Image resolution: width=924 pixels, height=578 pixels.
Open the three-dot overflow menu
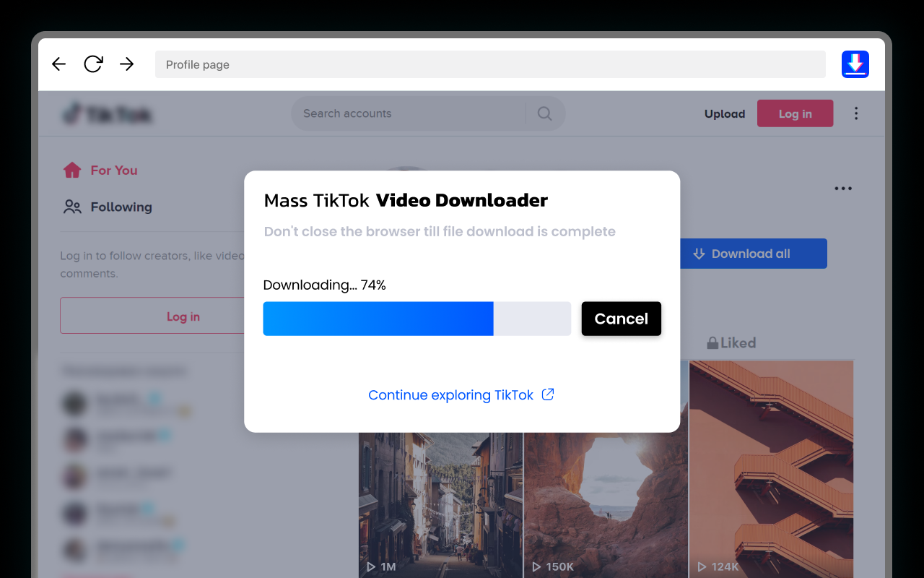(x=856, y=113)
